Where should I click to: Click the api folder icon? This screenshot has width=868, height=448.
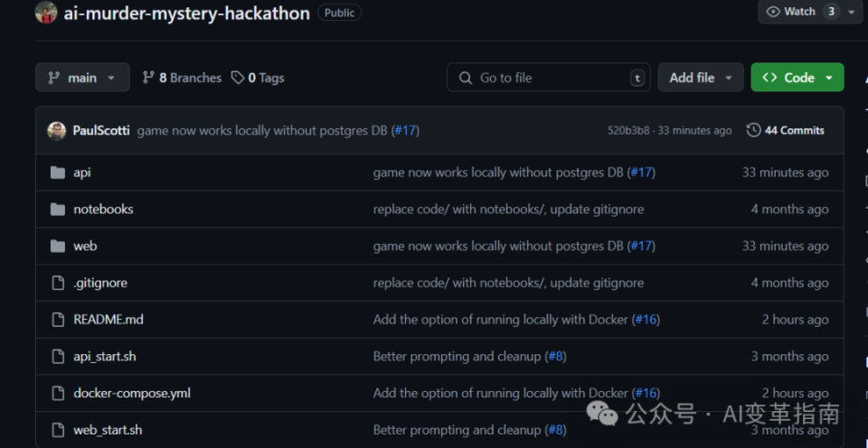58,173
